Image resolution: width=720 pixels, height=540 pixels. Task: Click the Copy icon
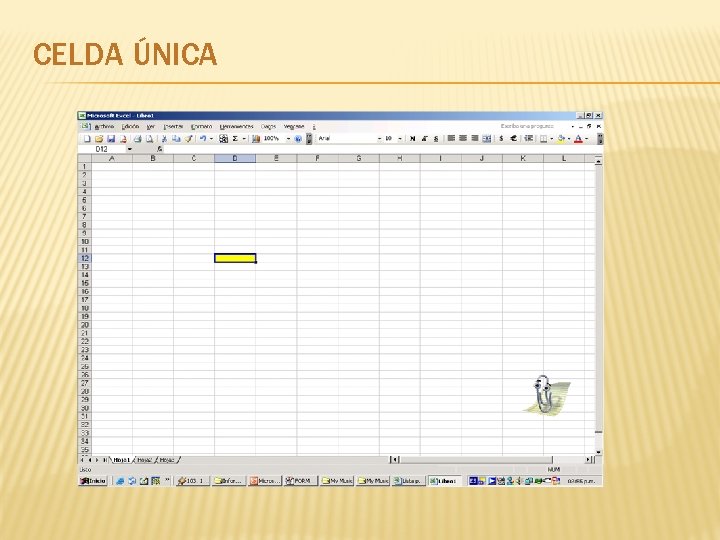coord(176,139)
